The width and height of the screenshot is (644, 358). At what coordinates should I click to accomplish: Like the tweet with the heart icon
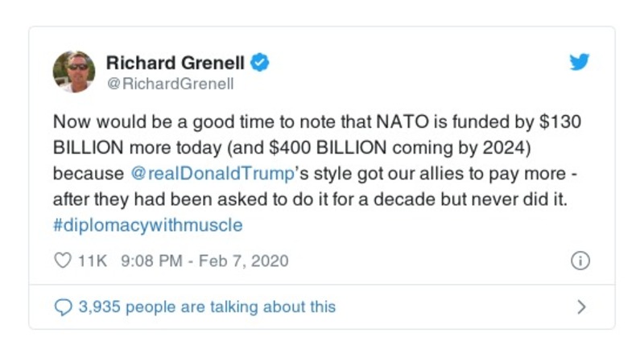[x=62, y=261]
